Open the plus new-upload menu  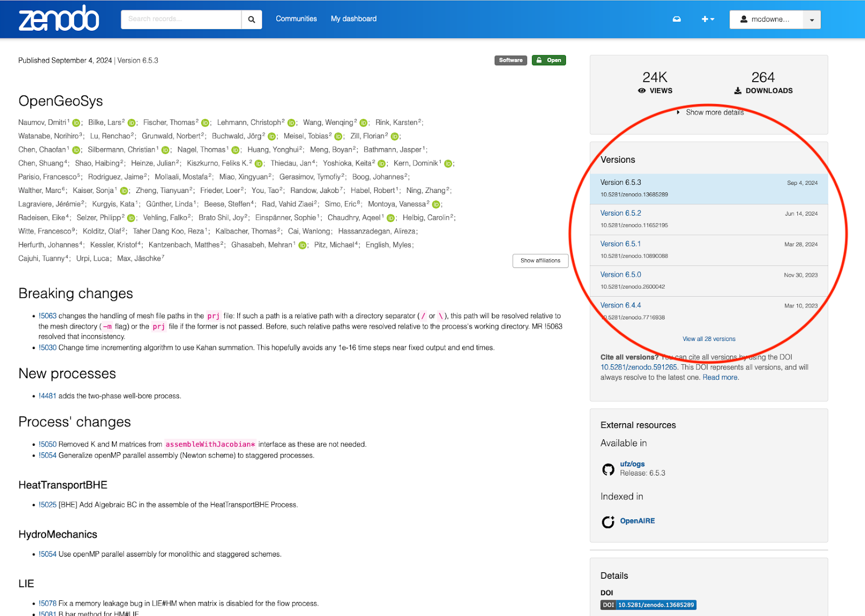click(708, 19)
